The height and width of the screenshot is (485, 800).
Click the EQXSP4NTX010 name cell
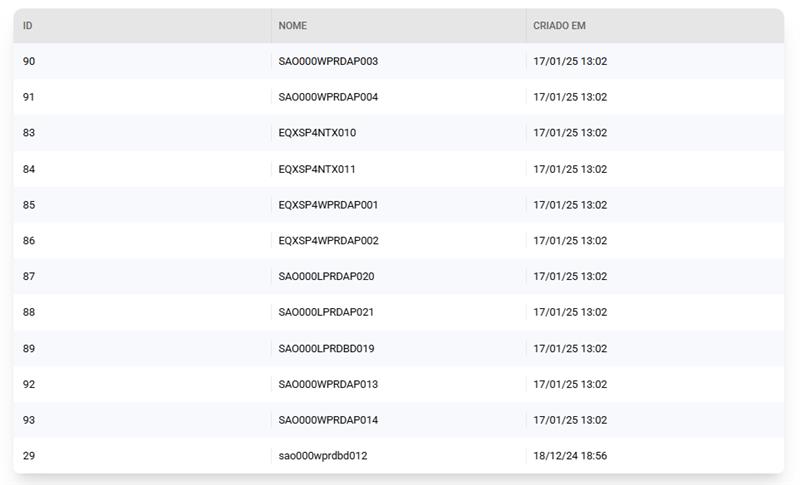coord(317,133)
